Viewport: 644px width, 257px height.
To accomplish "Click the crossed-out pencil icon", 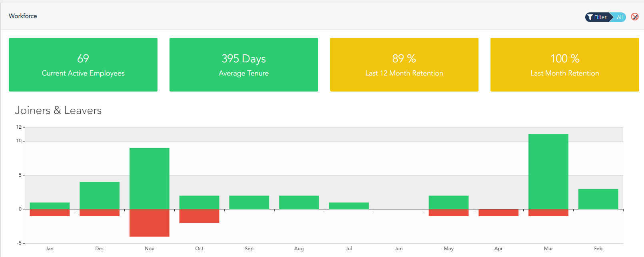I will (635, 17).
